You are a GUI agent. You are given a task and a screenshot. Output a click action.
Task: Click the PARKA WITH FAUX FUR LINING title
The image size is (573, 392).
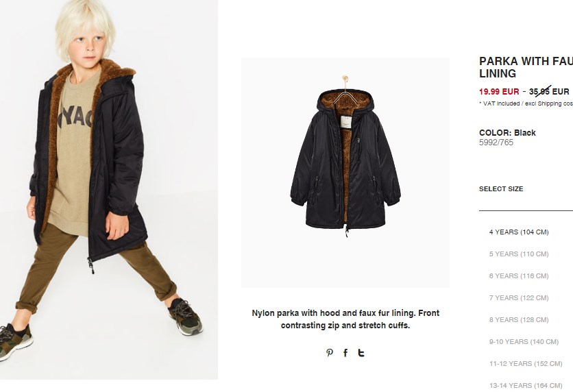click(526, 67)
